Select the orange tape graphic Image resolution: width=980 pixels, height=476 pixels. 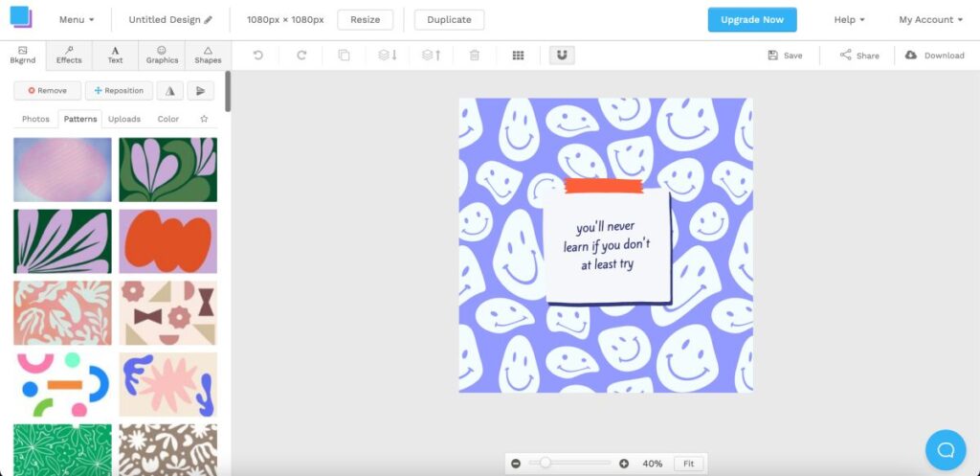tap(603, 185)
